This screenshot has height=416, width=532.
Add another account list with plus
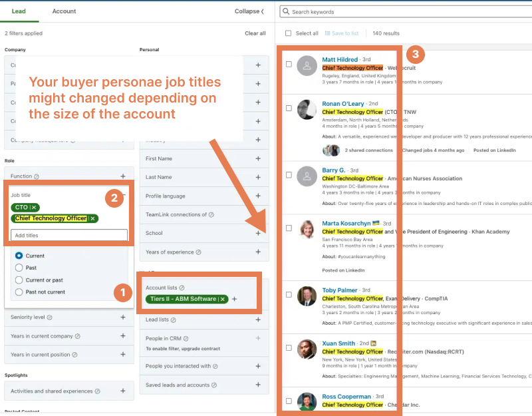click(x=235, y=299)
